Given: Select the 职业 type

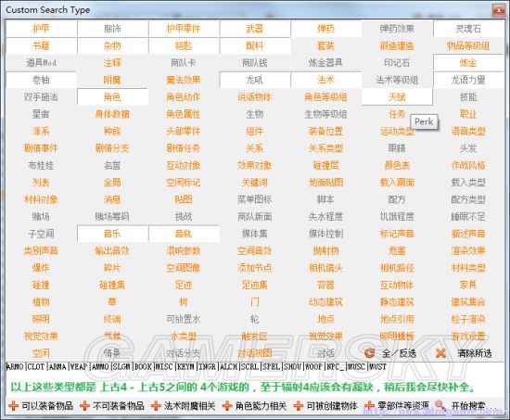Looking at the screenshot, I should pyautogui.click(x=468, y=114).
